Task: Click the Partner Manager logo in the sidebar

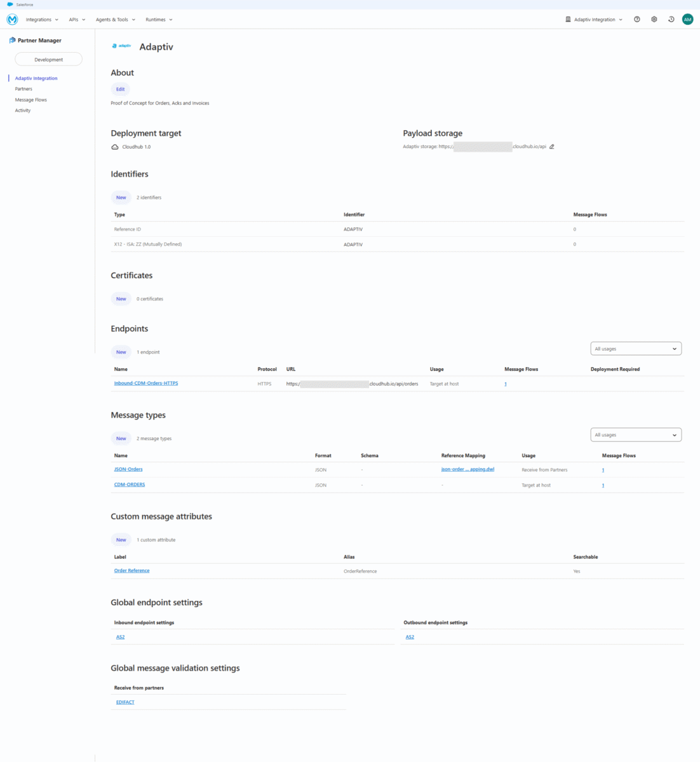Action: 11,40
